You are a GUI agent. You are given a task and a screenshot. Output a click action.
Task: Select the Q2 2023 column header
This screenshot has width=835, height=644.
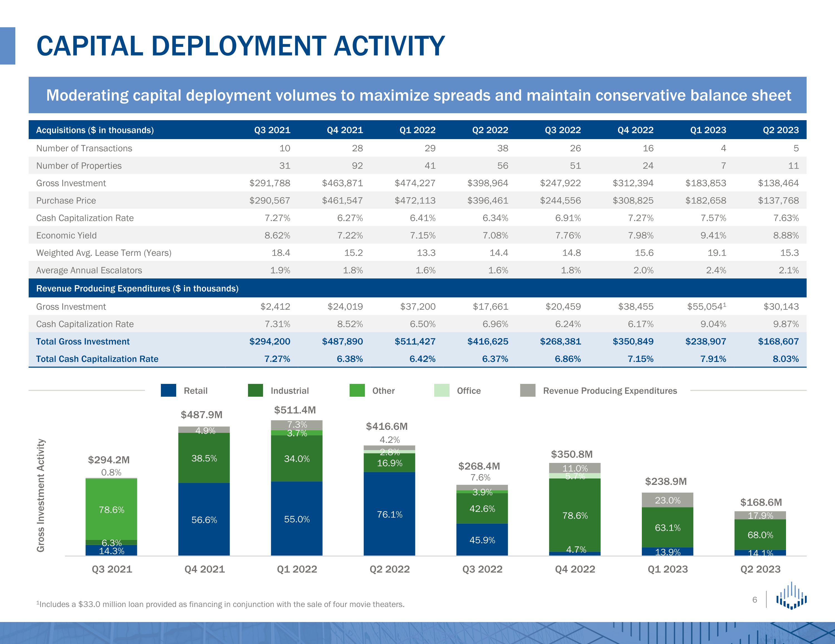point(780,130)
